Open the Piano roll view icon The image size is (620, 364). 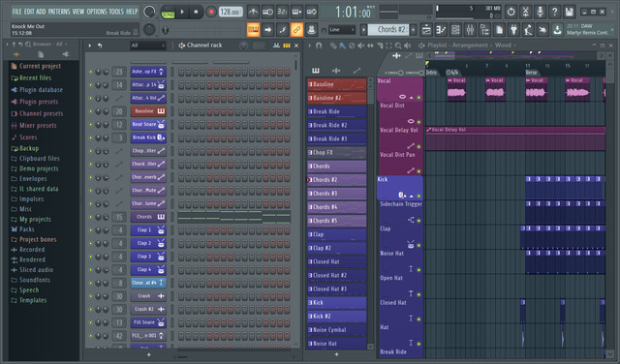441,29
